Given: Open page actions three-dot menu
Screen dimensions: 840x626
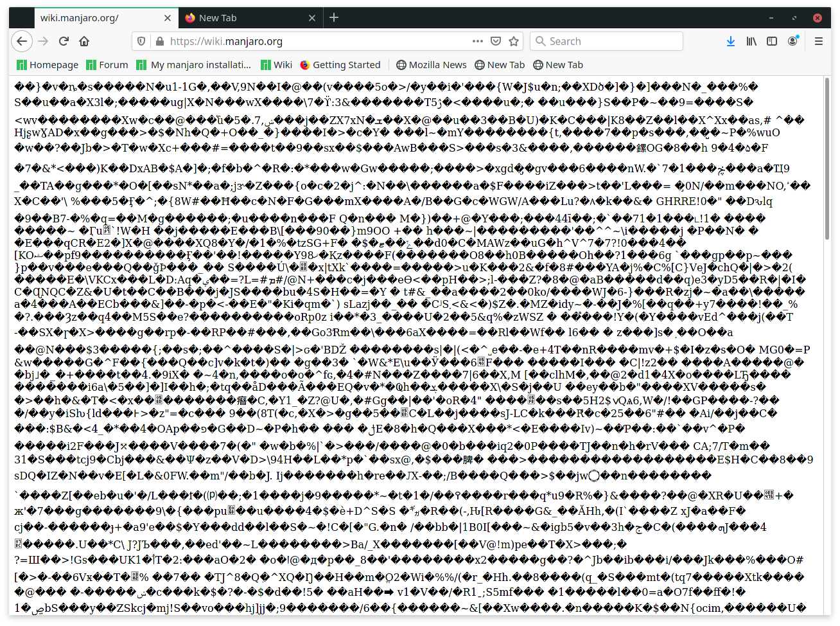Looking at the screenshot, I should (x=477, y=41).
